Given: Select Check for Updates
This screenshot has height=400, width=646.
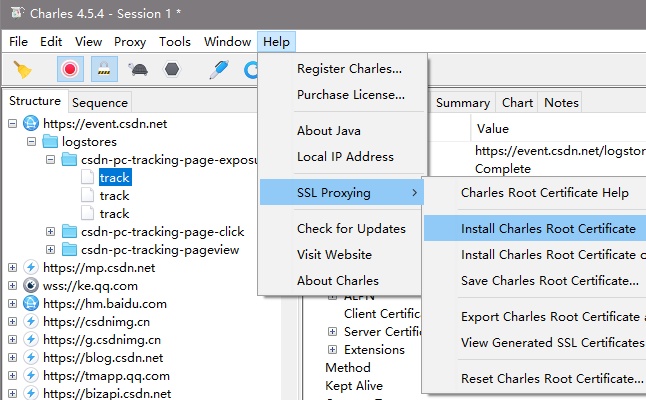Looking at the screenshot, I should point(341,228).
